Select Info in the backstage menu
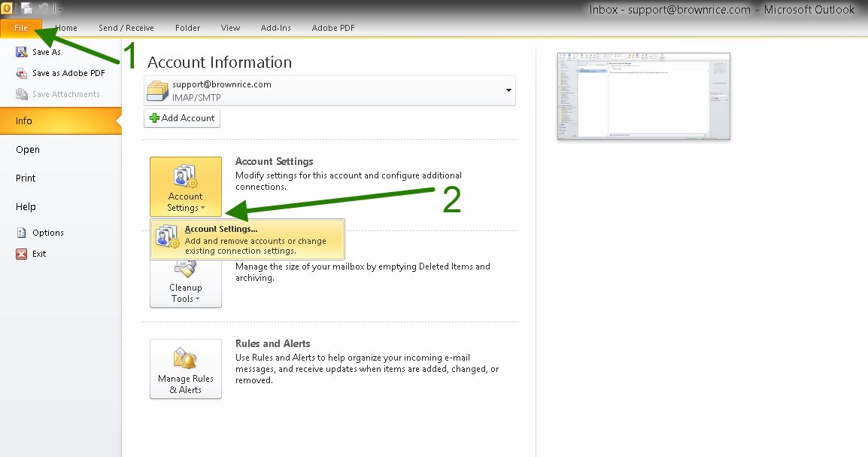The width and height of the screenshot is (868, 457). [x=61, y=120]
